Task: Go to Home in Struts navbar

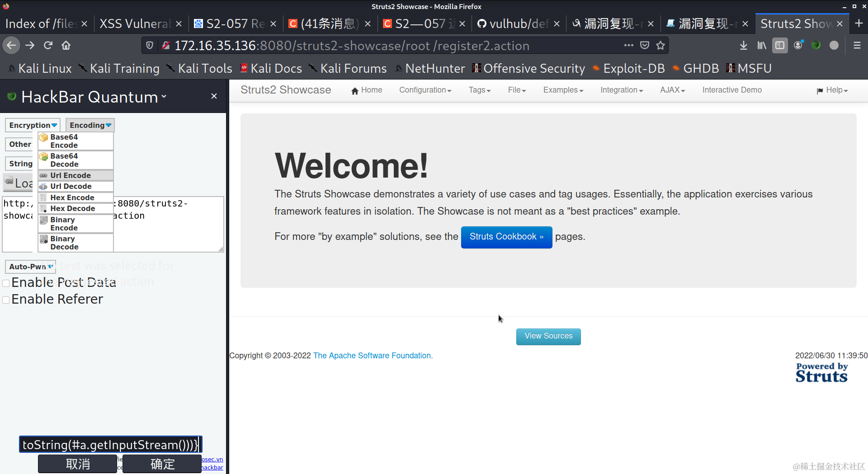Action: [x=367, y=90]
